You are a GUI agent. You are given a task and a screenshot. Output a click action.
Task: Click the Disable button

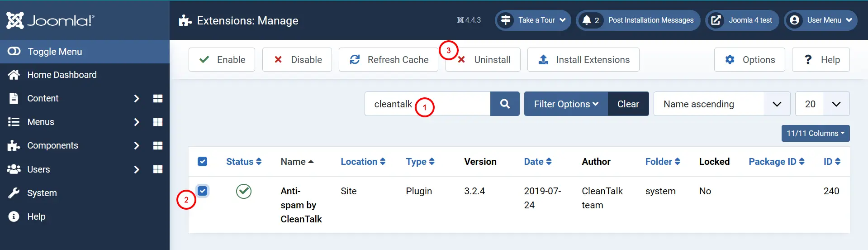point(297,59)
